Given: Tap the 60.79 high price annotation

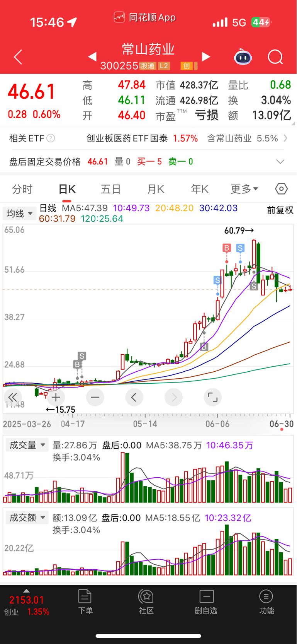Looking at the screenshot, I should click(x=239, y=231).
